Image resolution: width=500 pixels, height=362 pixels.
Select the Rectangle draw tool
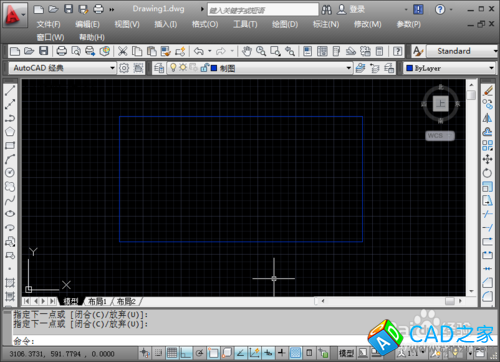[10, 145]
